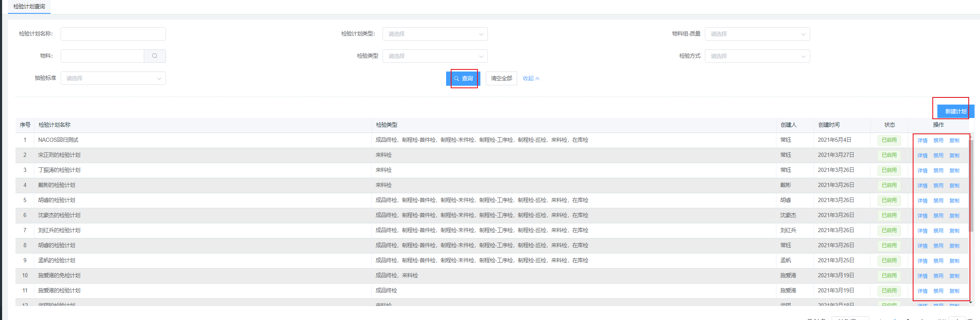Click 禁用 for 施爱港的免检计划
The image size is (980, 320).
(x=938, y=276)
